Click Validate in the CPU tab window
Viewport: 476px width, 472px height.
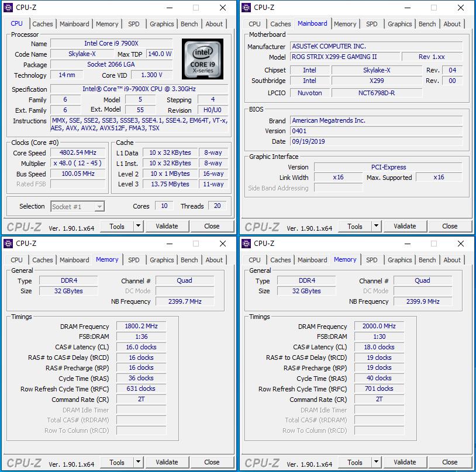coord(167,226)
